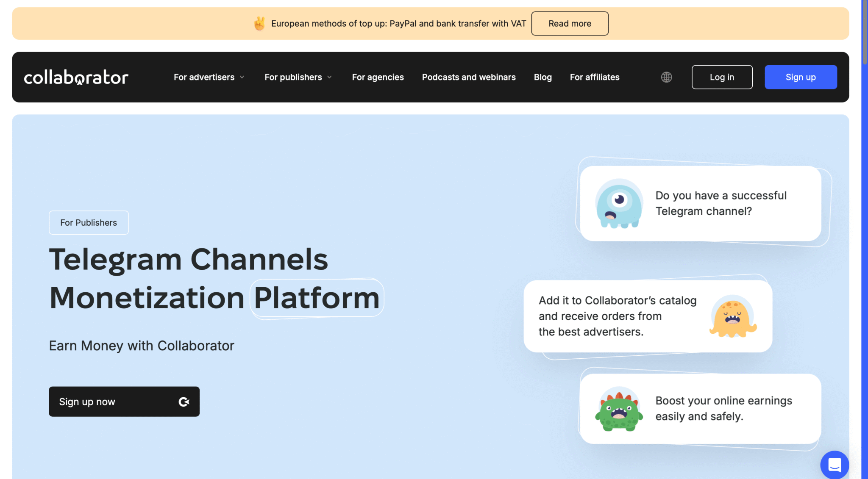Screen dimensions: 868x479
Task: Click the Telegram channel question card
Action: (x=700, y=203)
